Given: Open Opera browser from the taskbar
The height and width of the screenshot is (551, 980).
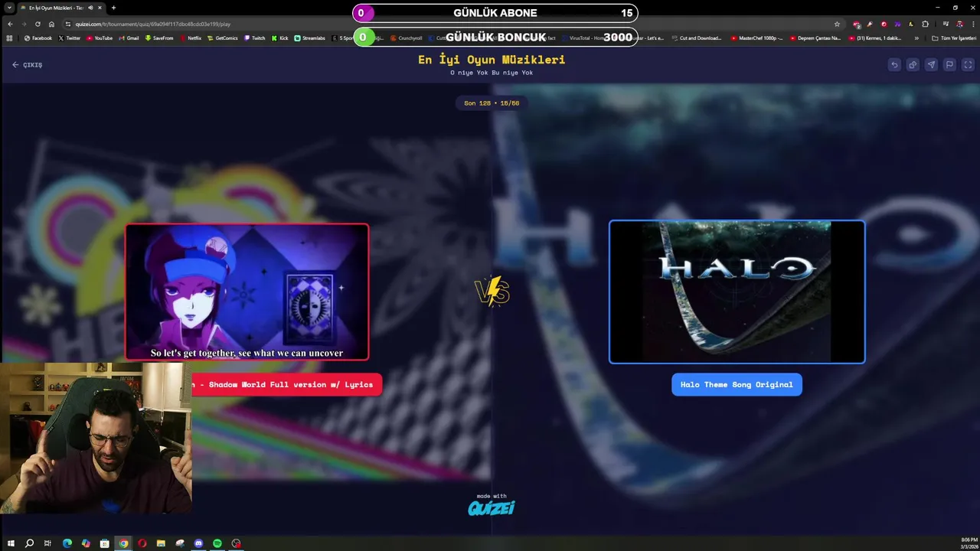Looking at the screenshot, I should click(x=142, y=543).
